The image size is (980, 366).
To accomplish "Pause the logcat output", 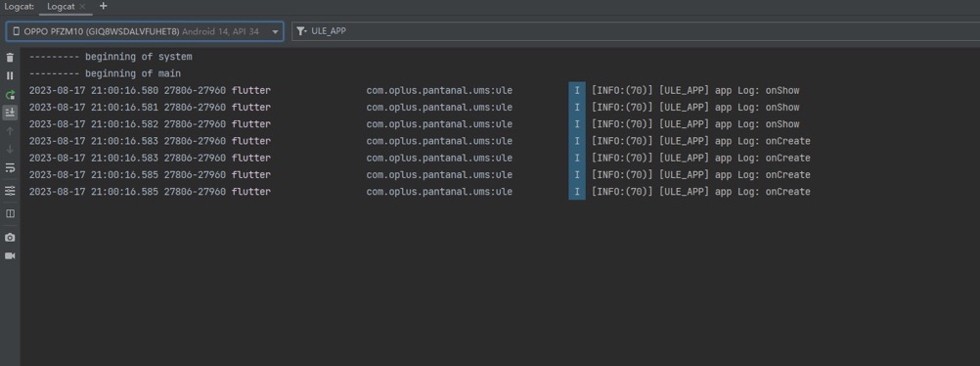I will click(x=10, y=75).
